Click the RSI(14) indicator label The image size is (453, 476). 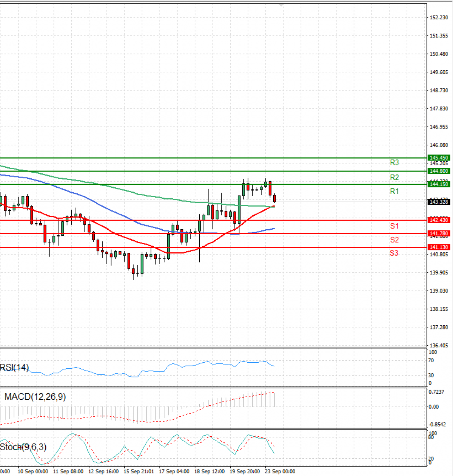click(14, 368)
